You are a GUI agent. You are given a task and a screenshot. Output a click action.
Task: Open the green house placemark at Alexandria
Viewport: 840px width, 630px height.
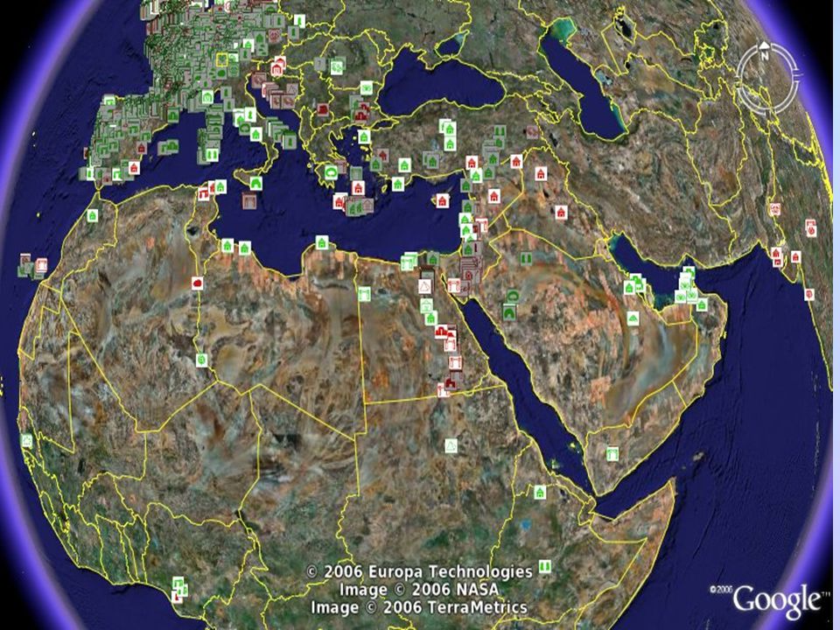coord(433,260)
